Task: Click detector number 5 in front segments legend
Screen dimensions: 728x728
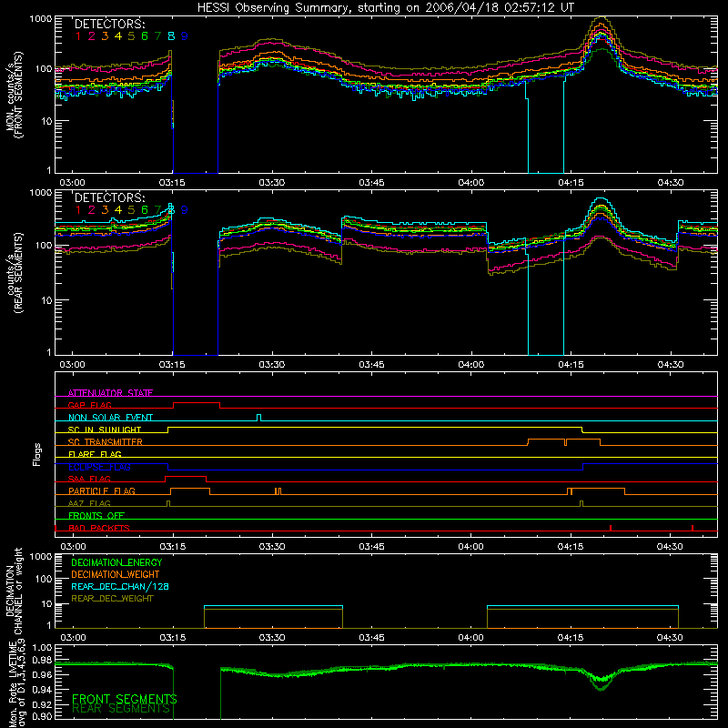Action: pos(131,36)
